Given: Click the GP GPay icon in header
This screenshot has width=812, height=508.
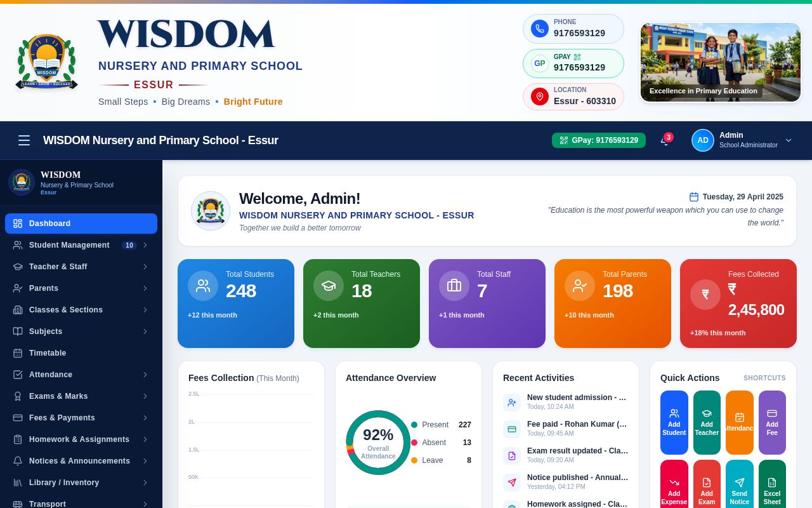Looking at the screenshot, I should (540, 63).
